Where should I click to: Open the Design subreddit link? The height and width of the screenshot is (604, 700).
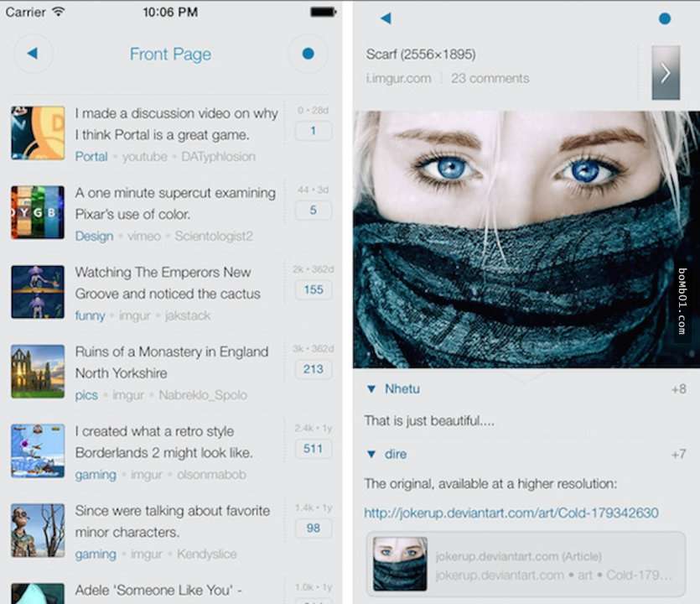coord(94,236)
